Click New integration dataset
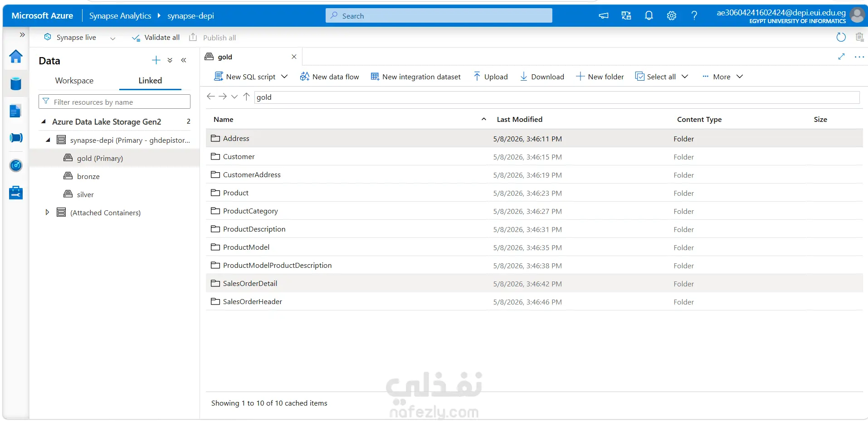This screenshot has height=421, width=868. [x=416, y=77]
